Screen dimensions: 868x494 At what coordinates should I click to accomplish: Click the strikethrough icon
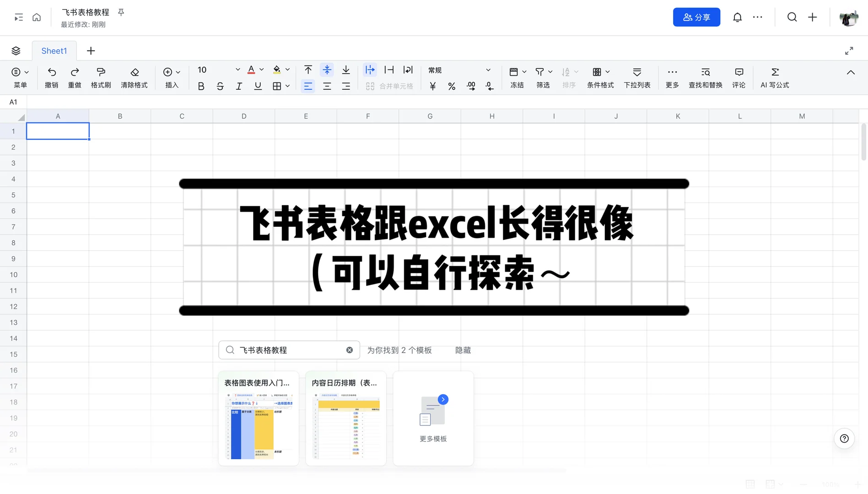click(220, 86)
